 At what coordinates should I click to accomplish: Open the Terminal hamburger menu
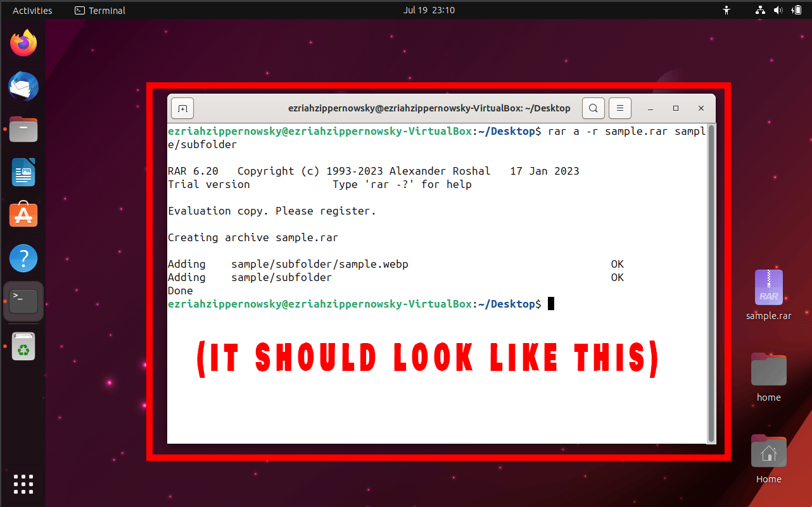(619, 108)
